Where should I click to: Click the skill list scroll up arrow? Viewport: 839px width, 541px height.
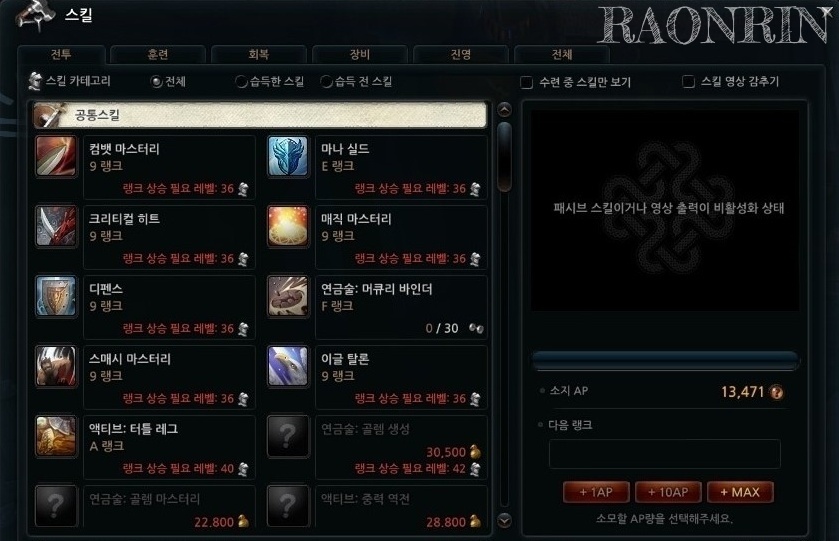click(x=504, y=110)
